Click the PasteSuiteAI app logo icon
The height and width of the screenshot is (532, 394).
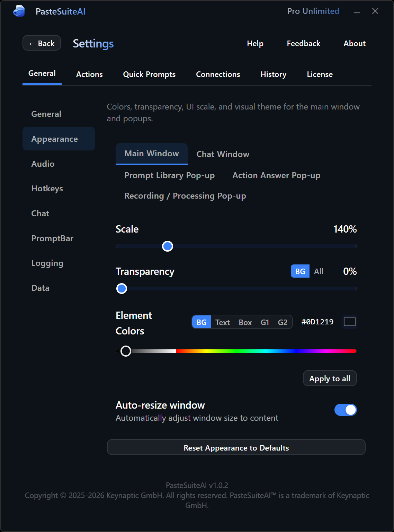[19, 11]
